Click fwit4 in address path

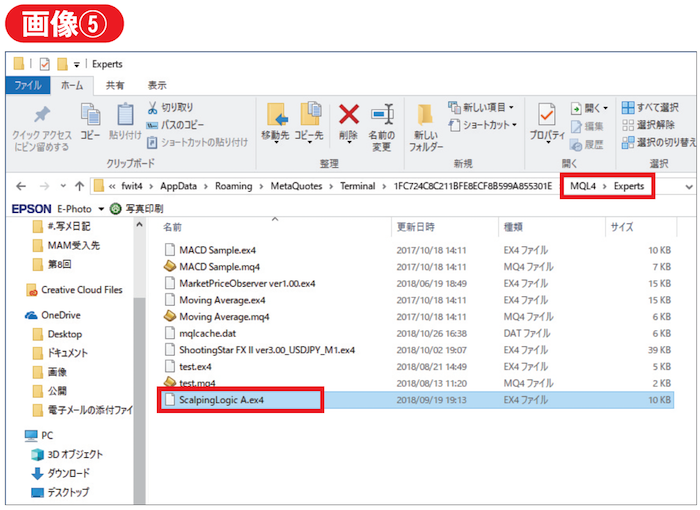click(132, 186)
